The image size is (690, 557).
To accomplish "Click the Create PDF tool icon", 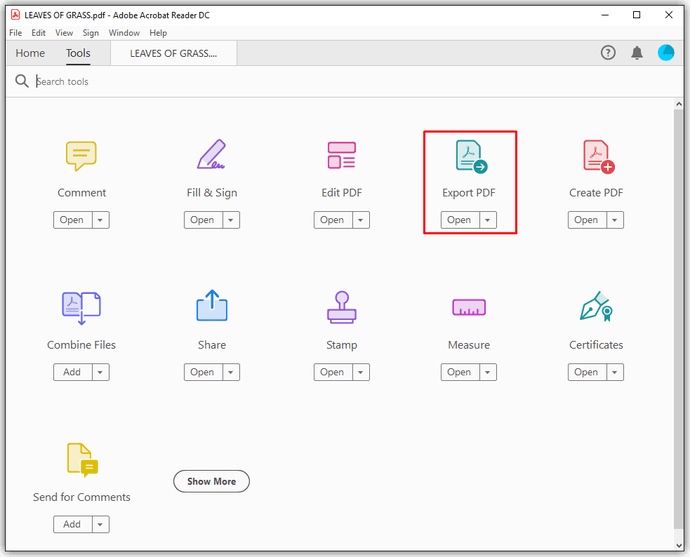I will click(598, 157).
